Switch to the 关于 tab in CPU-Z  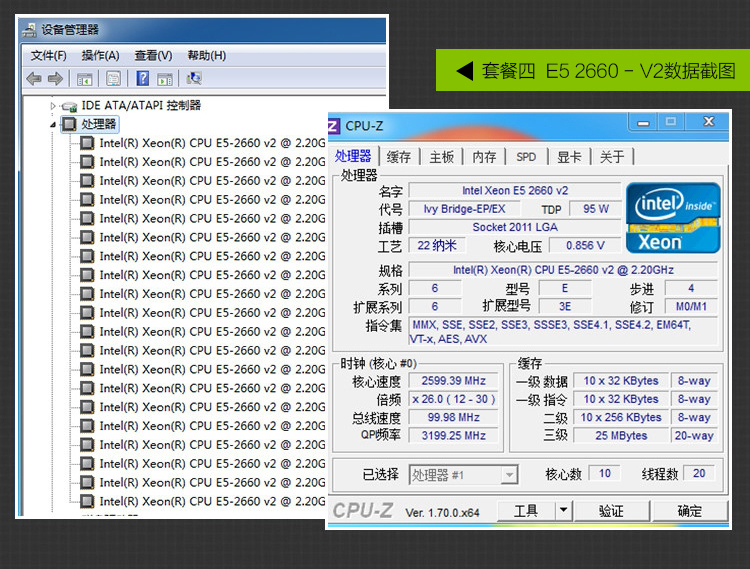pyautogui.click(x=612, y=157)
